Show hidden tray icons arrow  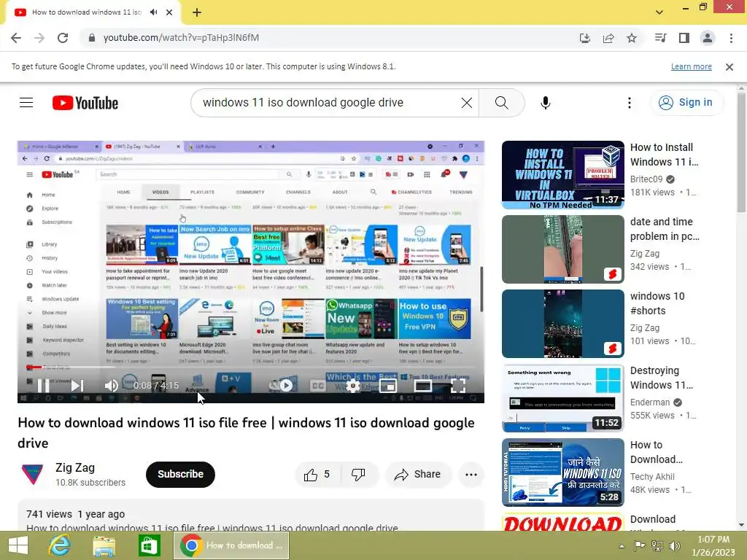(622, 546)
